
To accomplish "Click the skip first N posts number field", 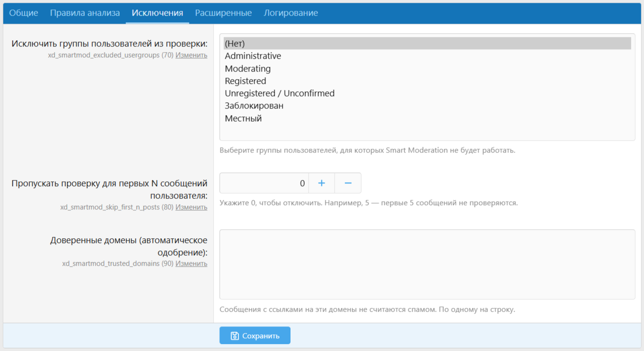I will tap(264, 183).
